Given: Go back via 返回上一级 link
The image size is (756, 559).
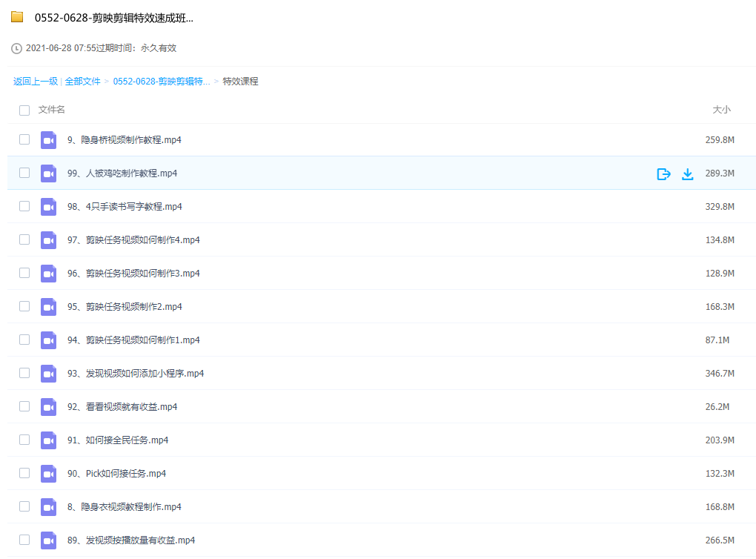Looking at the screenshot, I should point(36,82).
